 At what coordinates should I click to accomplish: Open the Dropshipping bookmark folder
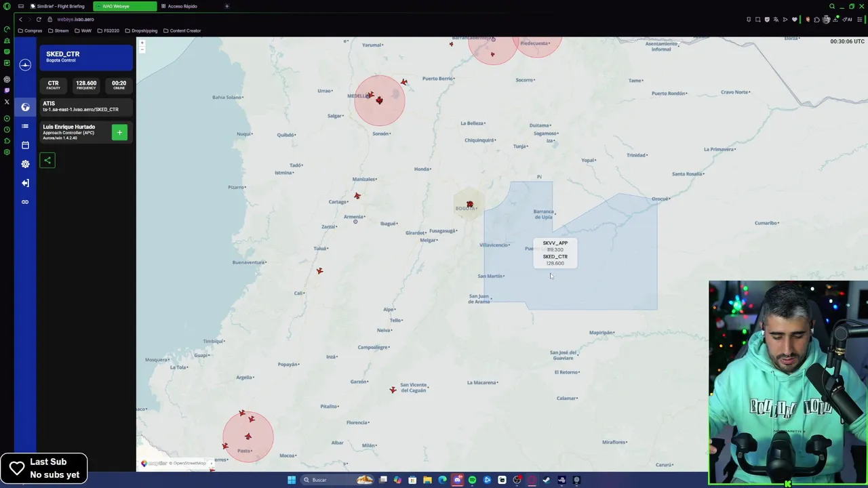pos(142,30)
